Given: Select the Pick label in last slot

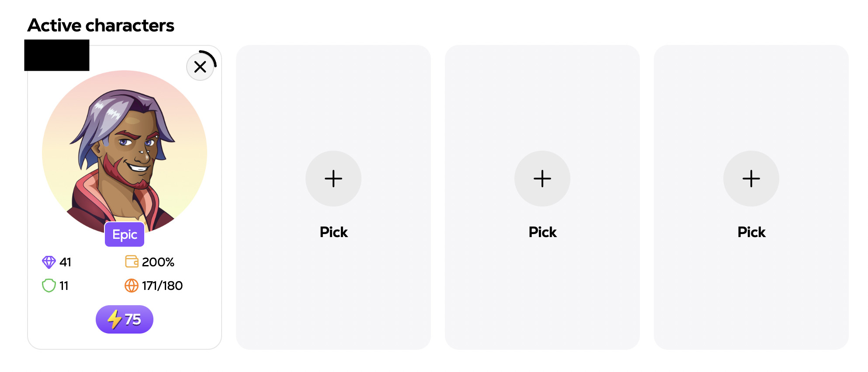Looking at the screenshot, I should pyautogui.click(x=751, y=232).
